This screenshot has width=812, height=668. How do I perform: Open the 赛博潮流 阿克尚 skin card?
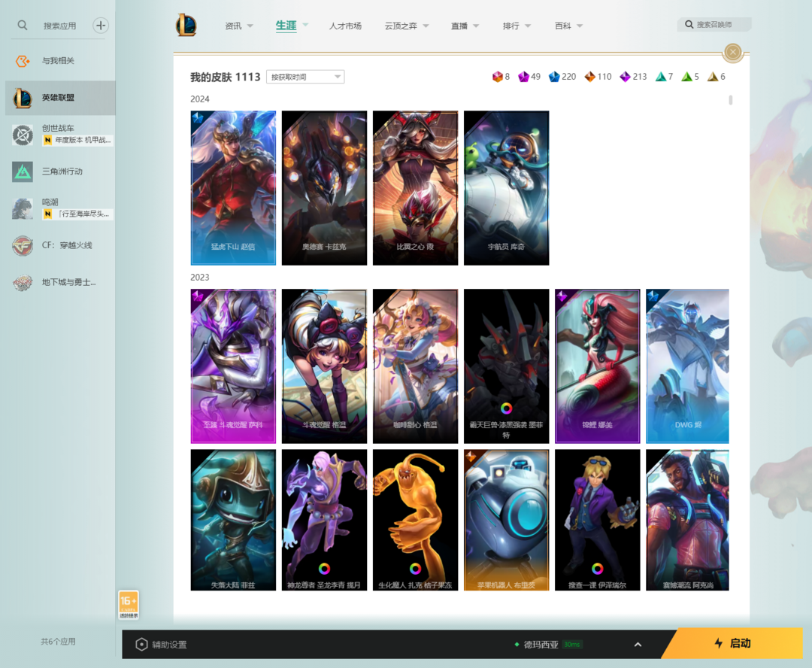[688, 520]
